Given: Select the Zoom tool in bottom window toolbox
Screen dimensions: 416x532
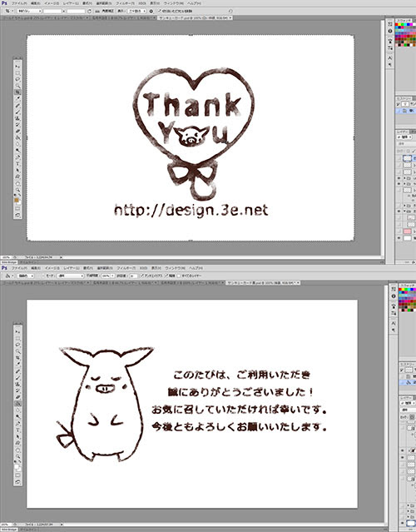Looking at the screenshot, I should coord(18,455).
